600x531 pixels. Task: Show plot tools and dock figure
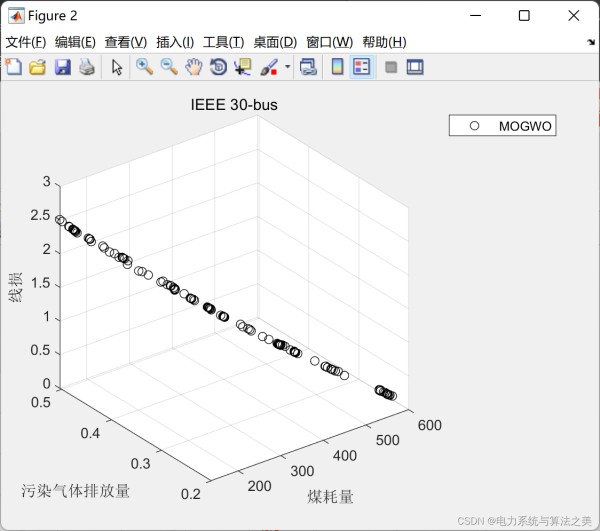click(x=415, y=67)
